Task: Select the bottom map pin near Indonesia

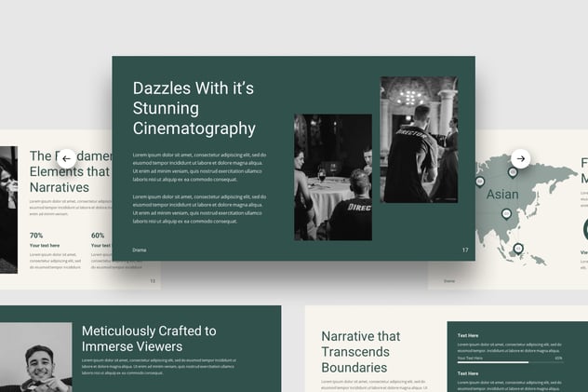Action: click(x=518, y=250)
